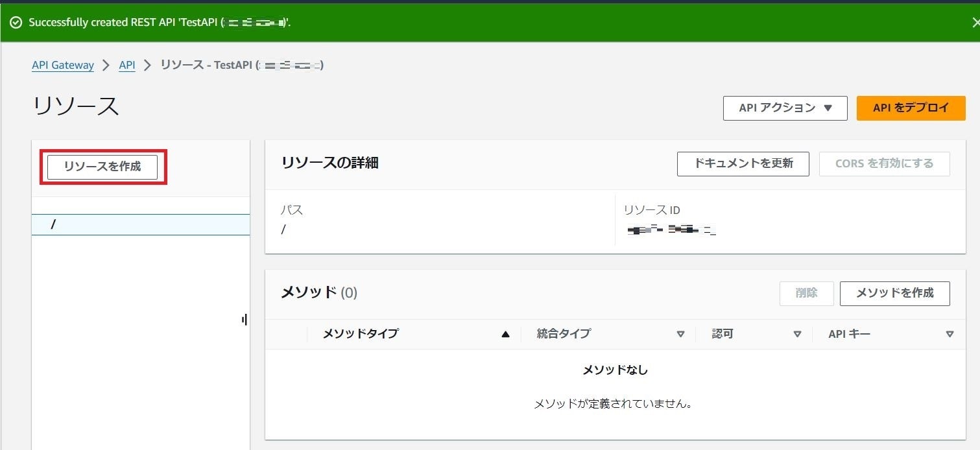Viewport: 980px width, 450px height.
Task: Sort by 認可 column arrow
Action: click(798, 335)
